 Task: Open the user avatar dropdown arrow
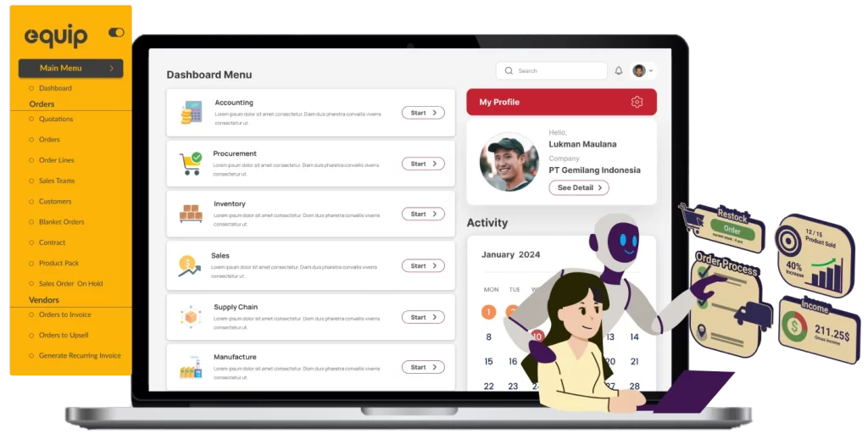[x=651, y=71]
